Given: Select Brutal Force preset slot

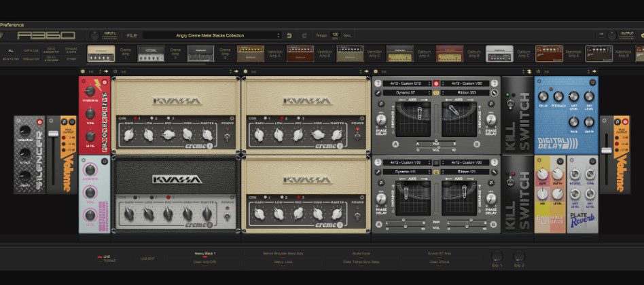Looking at the screenshot, I should 361,253.
